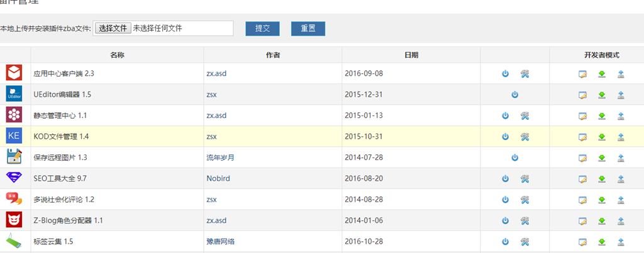Open settings tools icon for SEO工具大全

pos(525,179)
